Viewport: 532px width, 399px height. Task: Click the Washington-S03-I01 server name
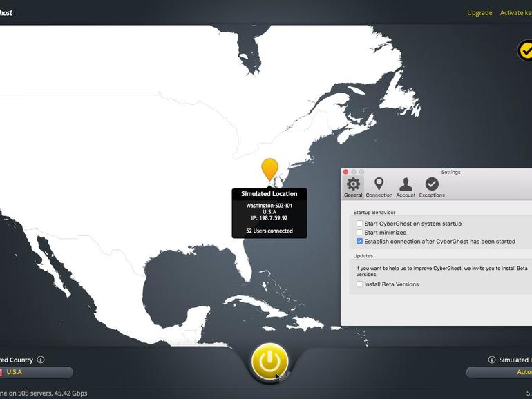[269, 206]
